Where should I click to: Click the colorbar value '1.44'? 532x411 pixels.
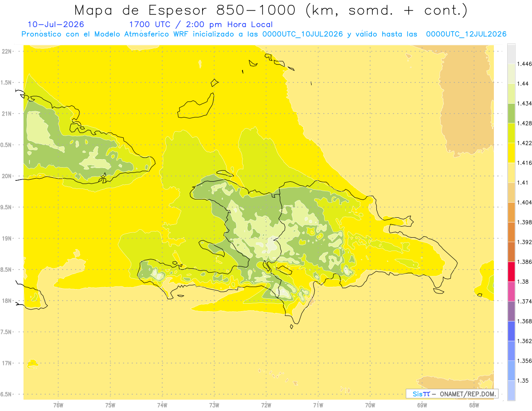523,84
